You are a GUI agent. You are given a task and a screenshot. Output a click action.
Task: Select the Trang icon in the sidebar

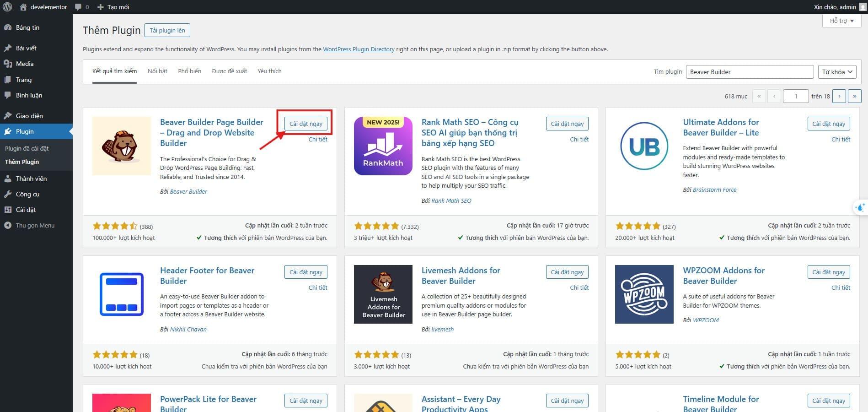click(x=8, y=80)
